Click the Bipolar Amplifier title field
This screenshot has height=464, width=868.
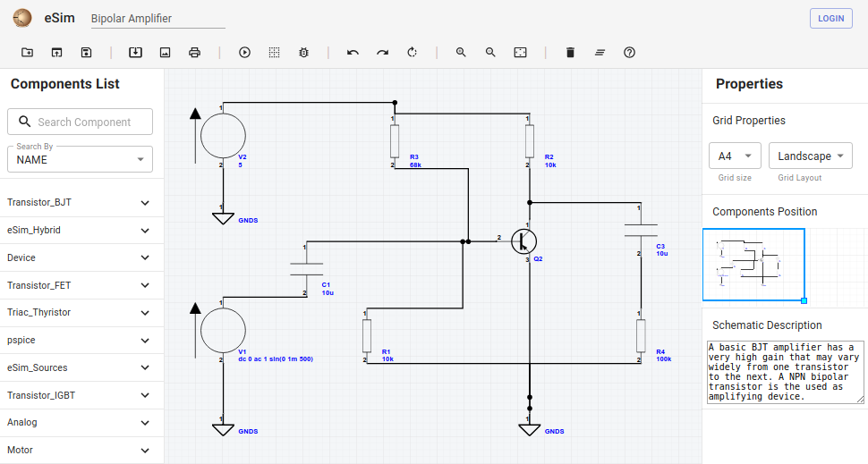[157, 18]
